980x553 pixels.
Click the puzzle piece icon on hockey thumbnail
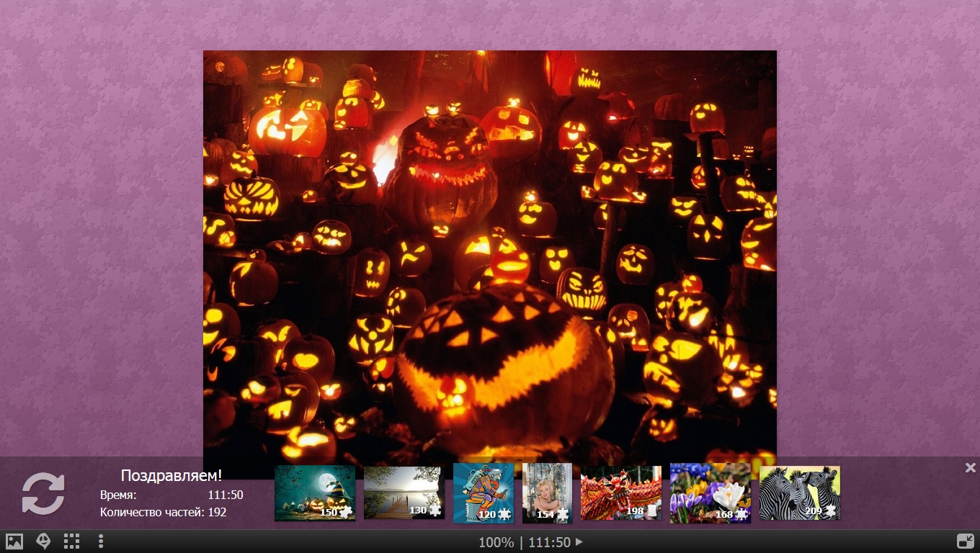504,514
